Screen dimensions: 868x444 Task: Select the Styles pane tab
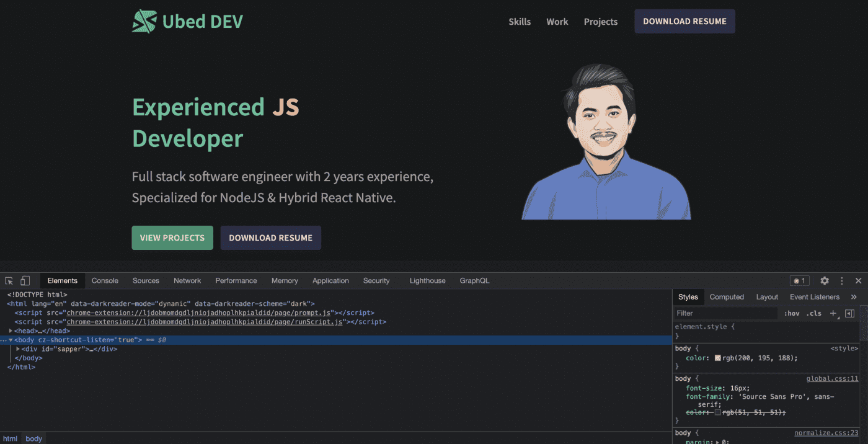(x=688, y=297)
